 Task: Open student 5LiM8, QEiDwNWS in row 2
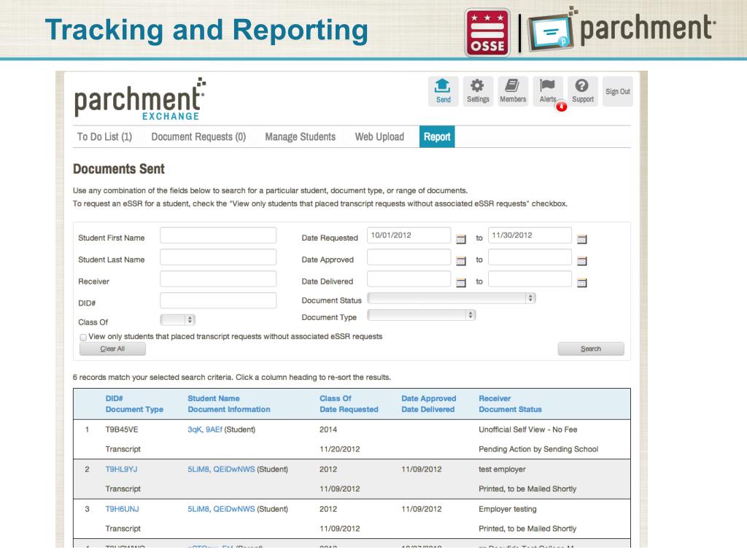(221, 469)
